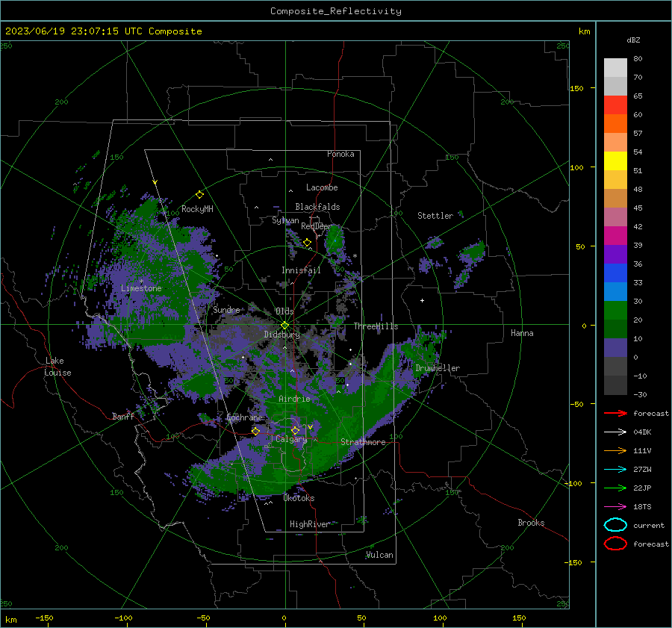Click the Drumheller city label
This screenshot has height=628, width=672.
[x=438, y=368]
